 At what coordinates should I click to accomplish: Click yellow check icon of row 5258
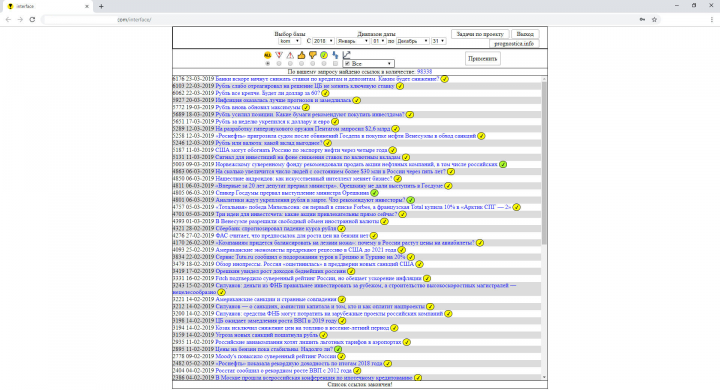tap(481, 136)
